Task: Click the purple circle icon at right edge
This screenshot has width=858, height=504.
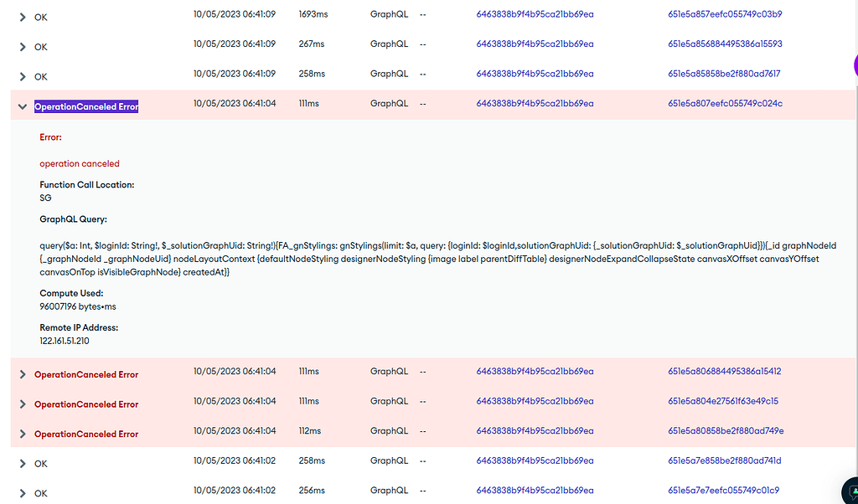Action: coord(854,65)
